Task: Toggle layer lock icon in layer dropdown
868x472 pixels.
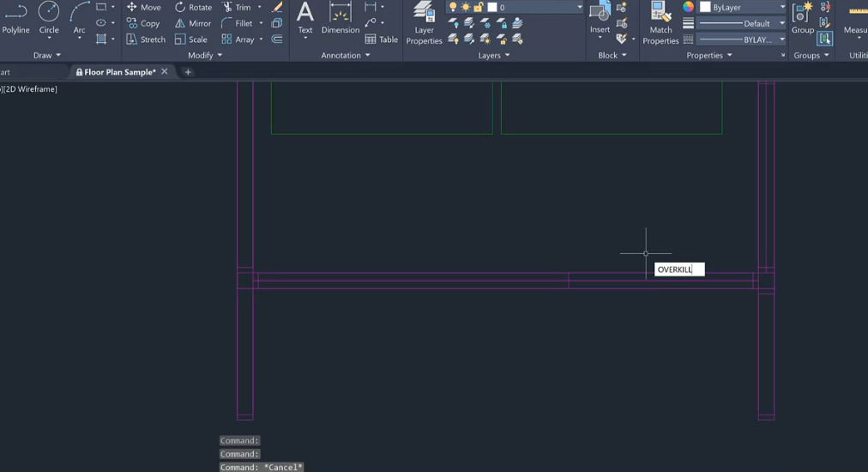Action: pyautogui.click(x=479, y=7)
